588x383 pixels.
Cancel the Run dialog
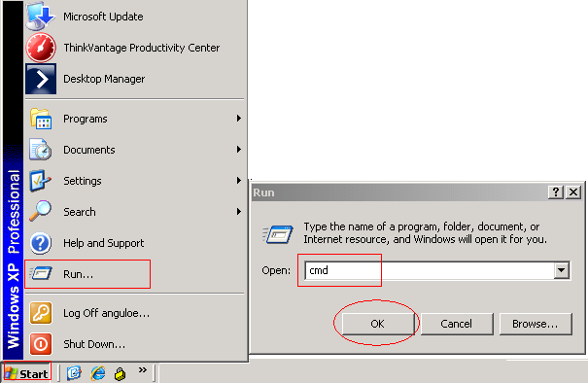[457, 324]
